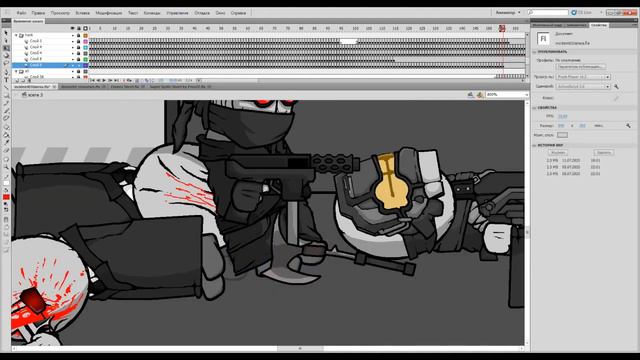Select the Hand tool
The width and height of the screenshot is (640, 360).
click(x=6, y=159)
